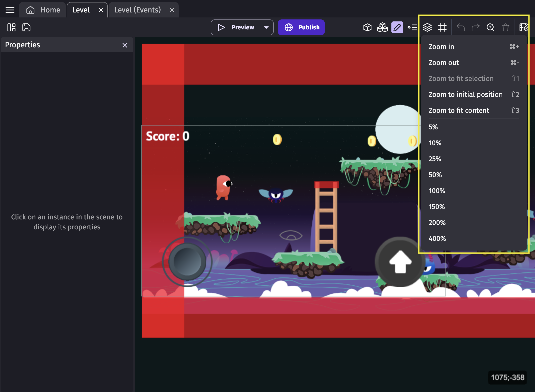Screen dimensions: 535x392
Task: Click the save project icon
Action: pos(26,27)
